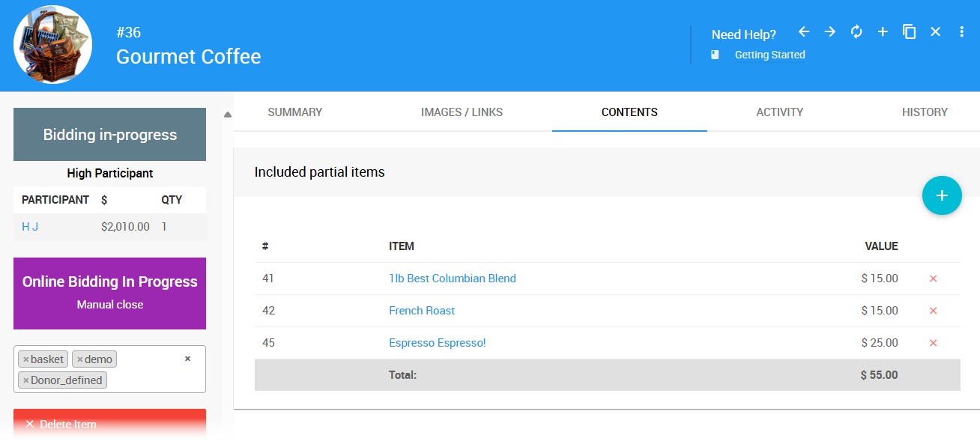980x441 pixels.
Task: Open the Espresso Espresso! item link
Action: pyautogui.click(x=438, y=343)
